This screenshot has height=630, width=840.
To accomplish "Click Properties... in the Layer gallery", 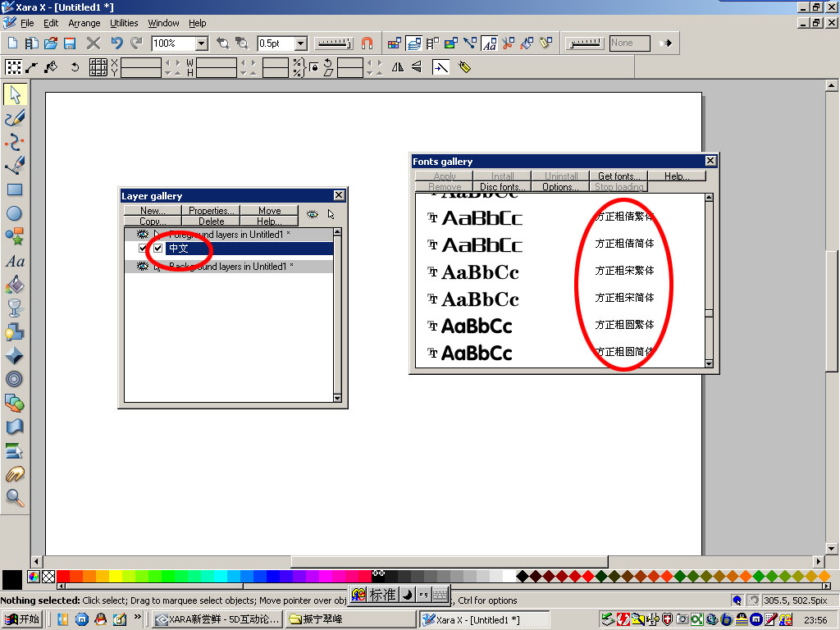I will pos(211,211).
